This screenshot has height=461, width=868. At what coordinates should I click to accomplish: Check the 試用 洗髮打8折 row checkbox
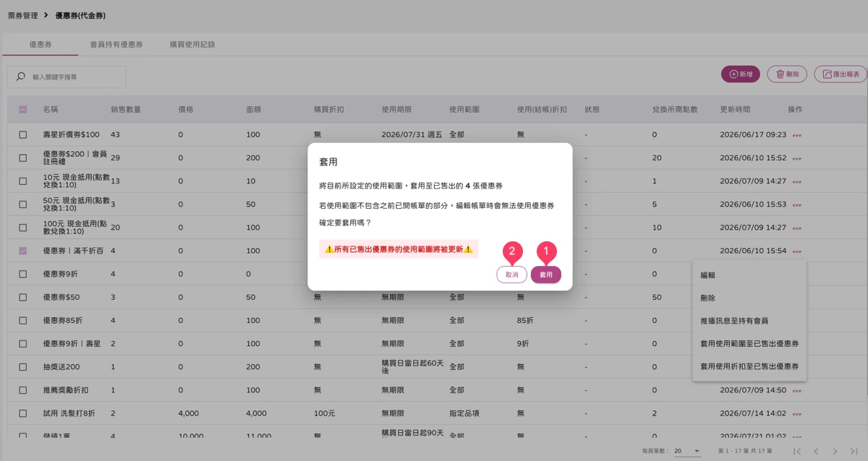(x=23, y=413)
